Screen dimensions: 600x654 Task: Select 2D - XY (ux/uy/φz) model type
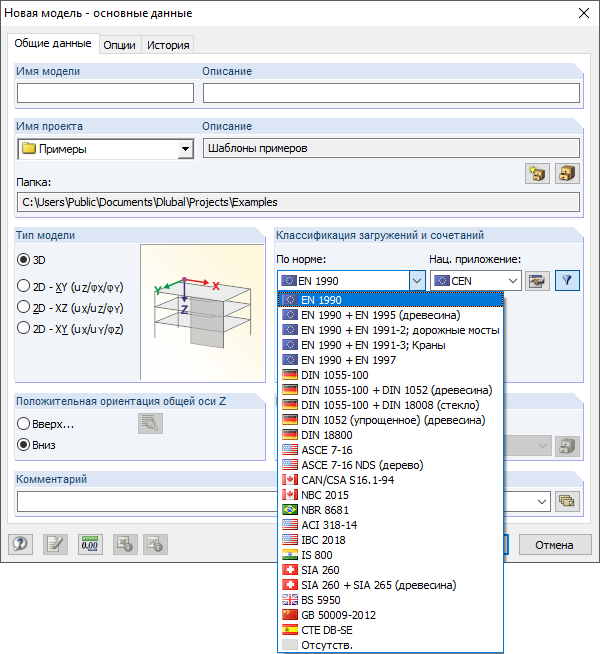click(23, 328)
